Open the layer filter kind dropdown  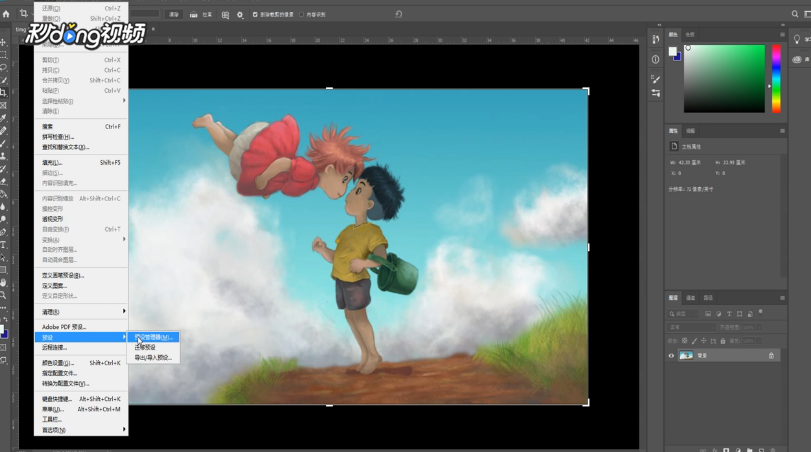(683, 314)
